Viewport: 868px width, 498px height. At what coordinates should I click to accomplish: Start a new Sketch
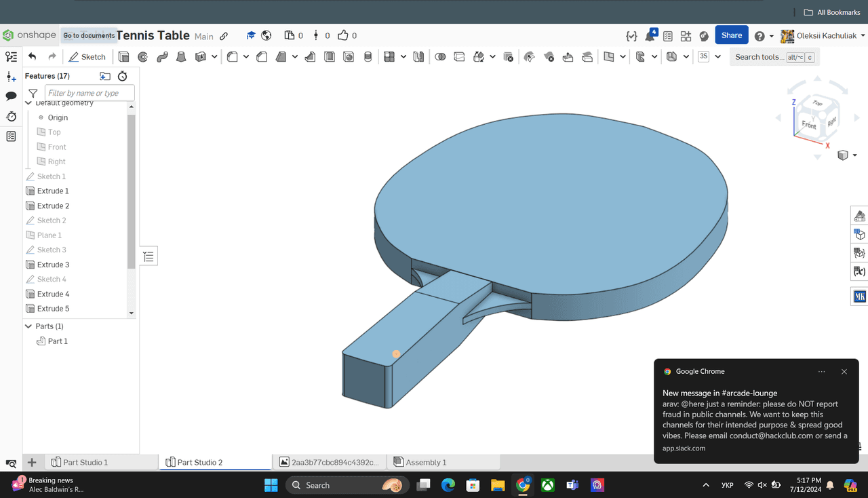tap(87, 57)
